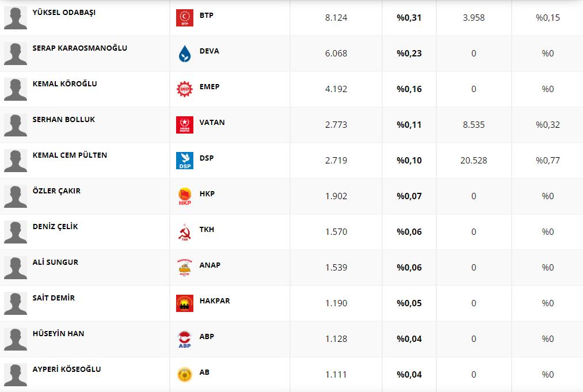Screen dimensions: 583x392
Task: Click the DEVA water drop logo
Action: (x=184, y=54)
